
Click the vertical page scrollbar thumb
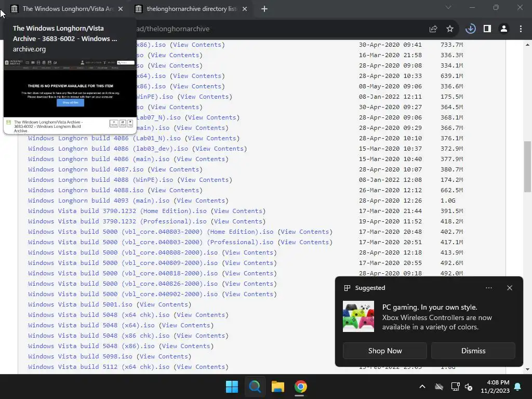(527, 167)
